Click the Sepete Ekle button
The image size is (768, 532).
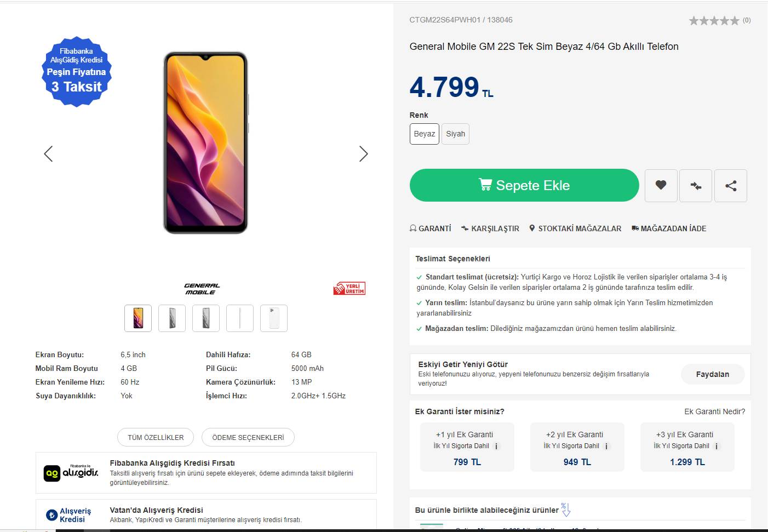click(x=524, y=185)
